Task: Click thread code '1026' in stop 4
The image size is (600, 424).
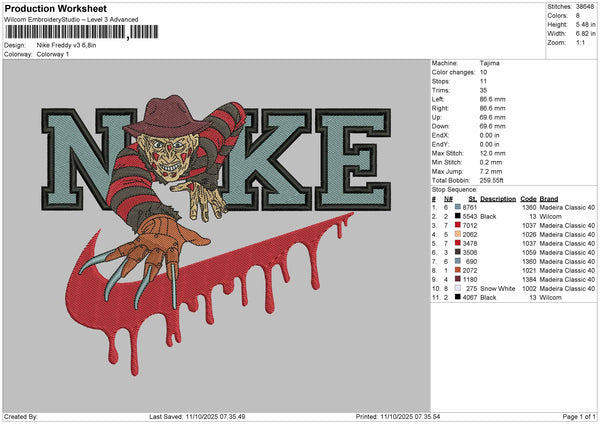Action: coord(529,234)
